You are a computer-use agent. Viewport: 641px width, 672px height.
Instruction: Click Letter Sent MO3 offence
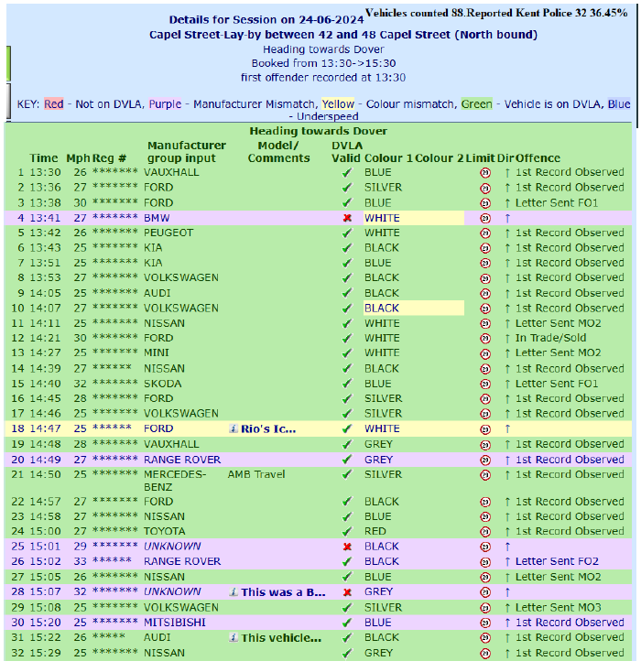[x=559, y=607]
